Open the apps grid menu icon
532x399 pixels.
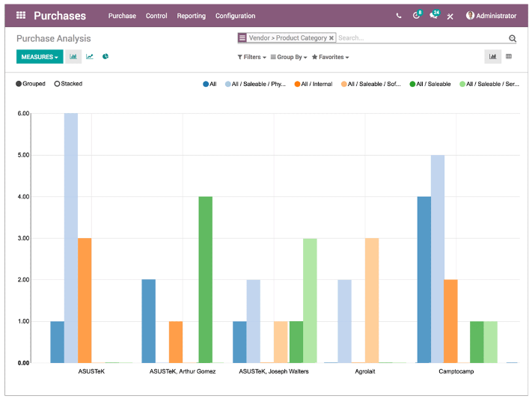pyautogui.click(x=20, y=16)
